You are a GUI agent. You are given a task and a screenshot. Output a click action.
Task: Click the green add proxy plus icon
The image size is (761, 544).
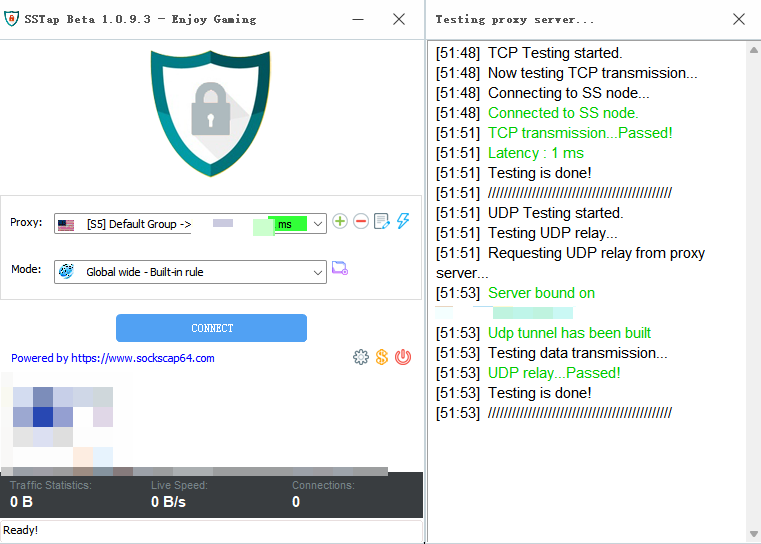coord(340,221)
